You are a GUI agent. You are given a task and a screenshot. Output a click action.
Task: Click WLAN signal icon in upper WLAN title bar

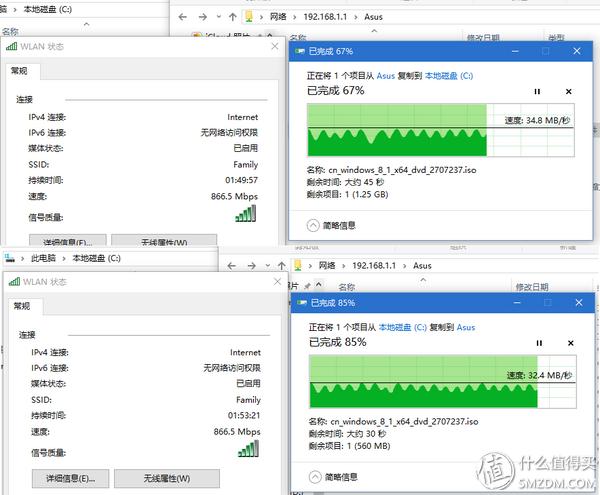click(11, 47)
